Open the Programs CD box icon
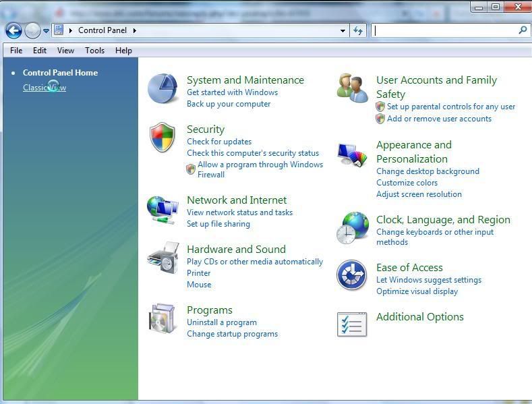The image size is (532, 404). [163, 318]
